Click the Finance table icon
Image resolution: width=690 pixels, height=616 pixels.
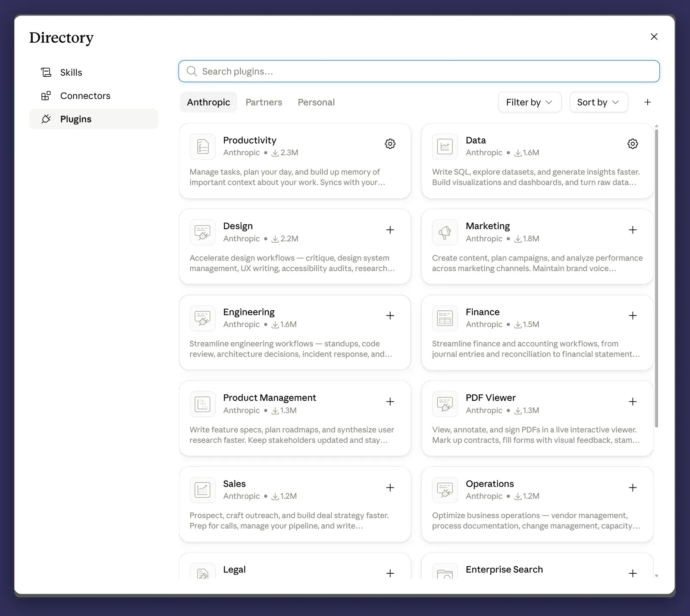pyautogui.click(x=445, y=318)
